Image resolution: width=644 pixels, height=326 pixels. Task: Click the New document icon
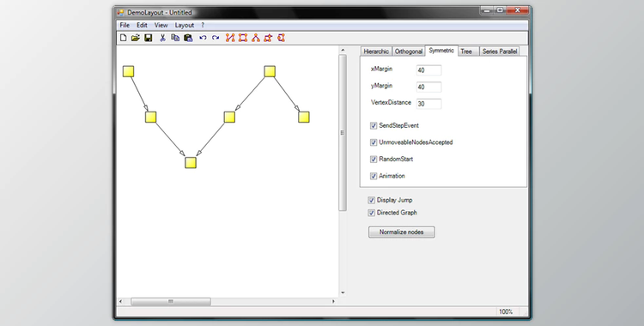[x=123, y=38]
